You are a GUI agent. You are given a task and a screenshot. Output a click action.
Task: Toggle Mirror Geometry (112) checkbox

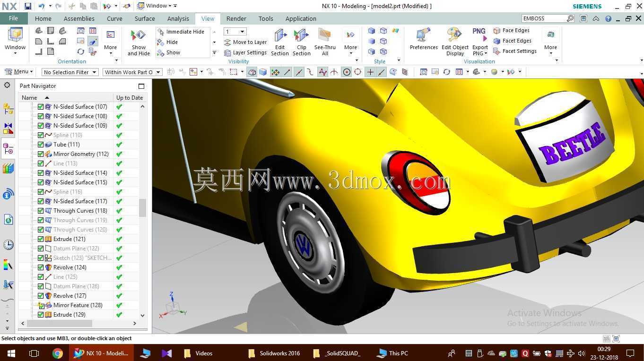(41, 154)
